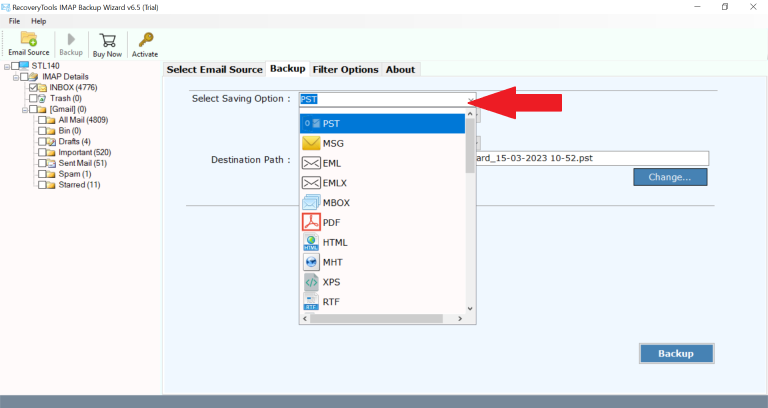
Task: Click the dropdown list scroll up arrow
Action: 470,114
